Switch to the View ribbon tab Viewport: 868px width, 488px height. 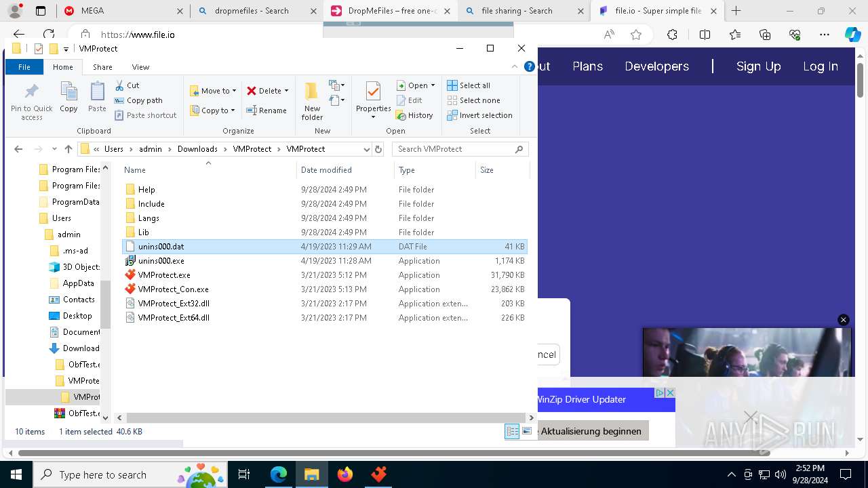pyautogui.click(x=140, y=67)
